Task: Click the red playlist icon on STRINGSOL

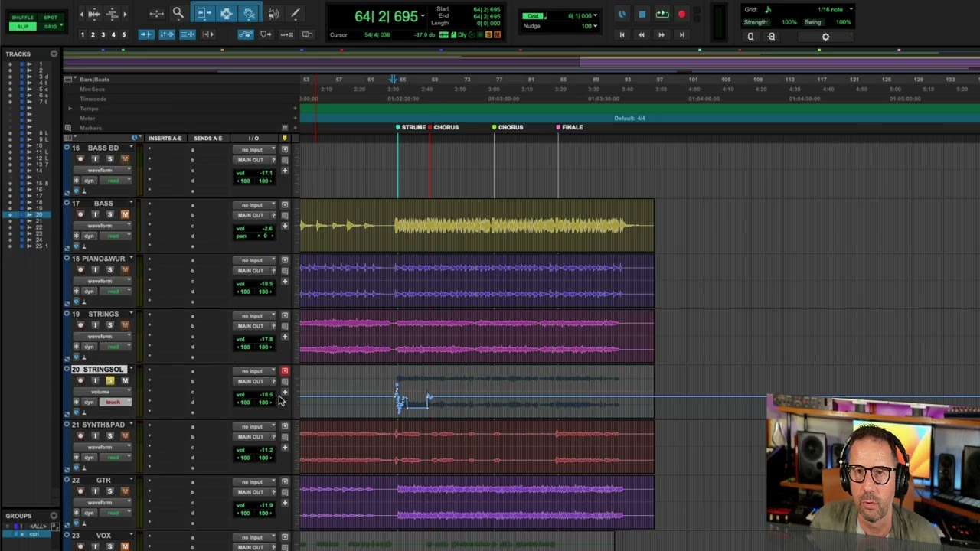Action: (285, 371)
